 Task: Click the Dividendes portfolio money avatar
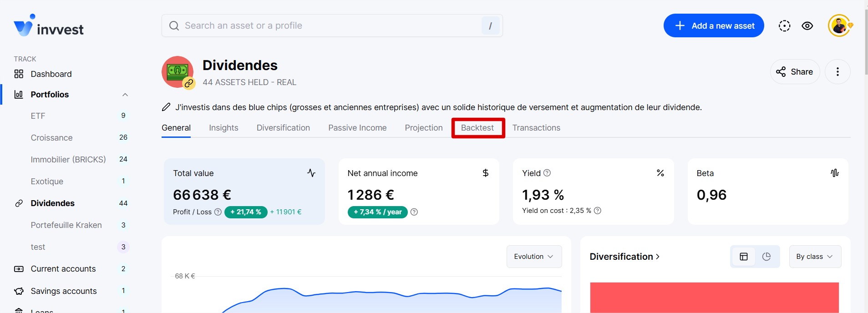click(x=178, y=72)
